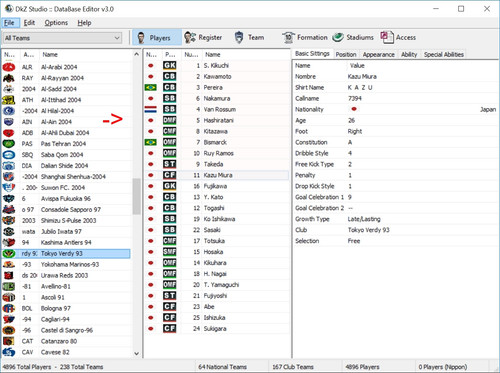Click the Callname value 7394
500x373 pixels.
(355, 99)
